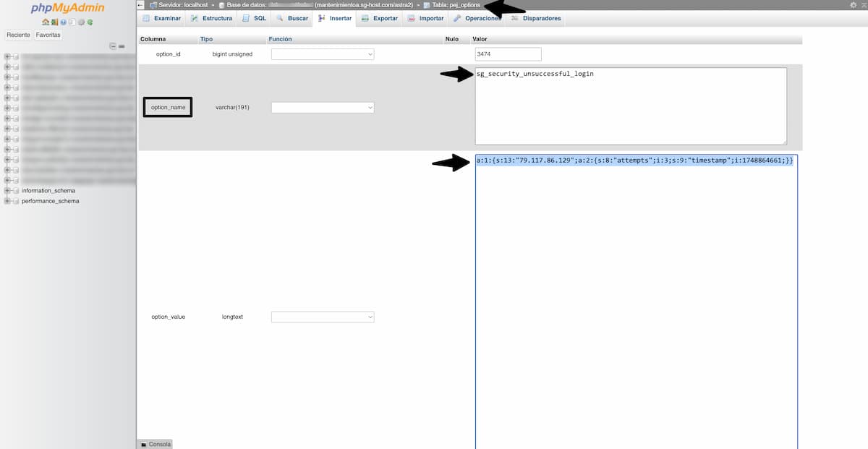Refresh the navigation panel via green refresh icon
Screen dimensions: 868x449
(x=89, y=22)
